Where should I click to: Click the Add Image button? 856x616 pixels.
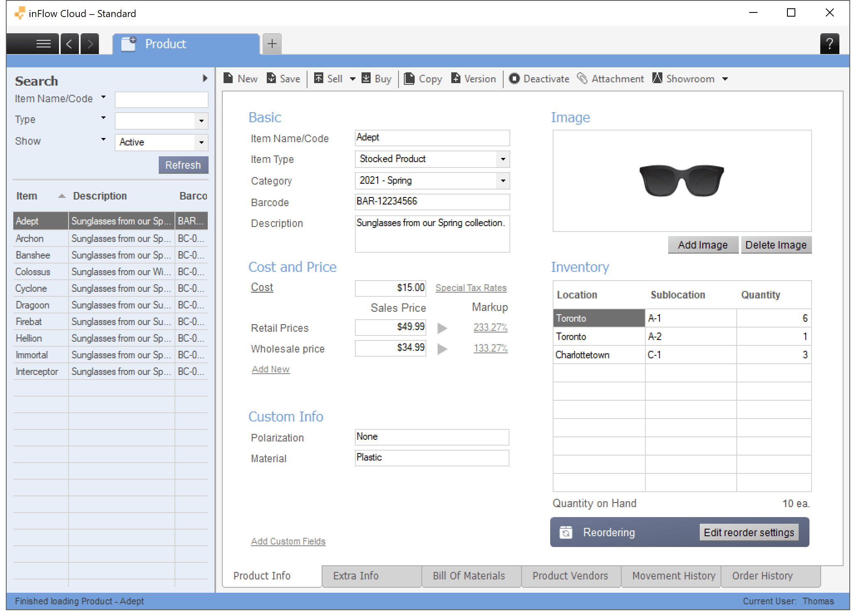[701, 244]
